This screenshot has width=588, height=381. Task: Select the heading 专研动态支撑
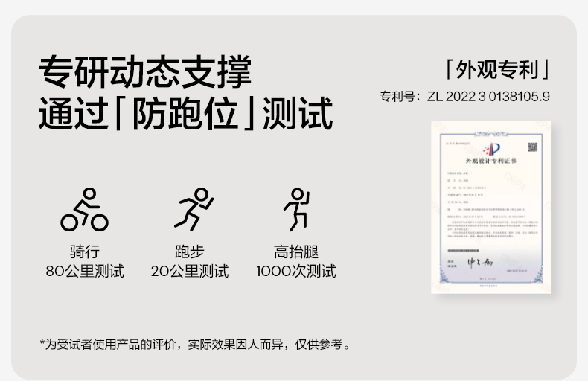(145, 71)
